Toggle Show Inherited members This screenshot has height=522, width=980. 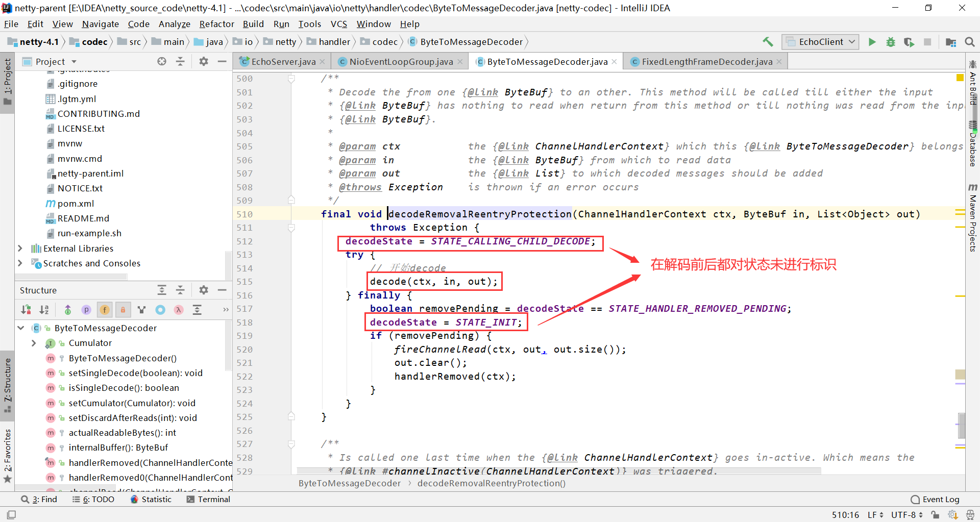68,309
